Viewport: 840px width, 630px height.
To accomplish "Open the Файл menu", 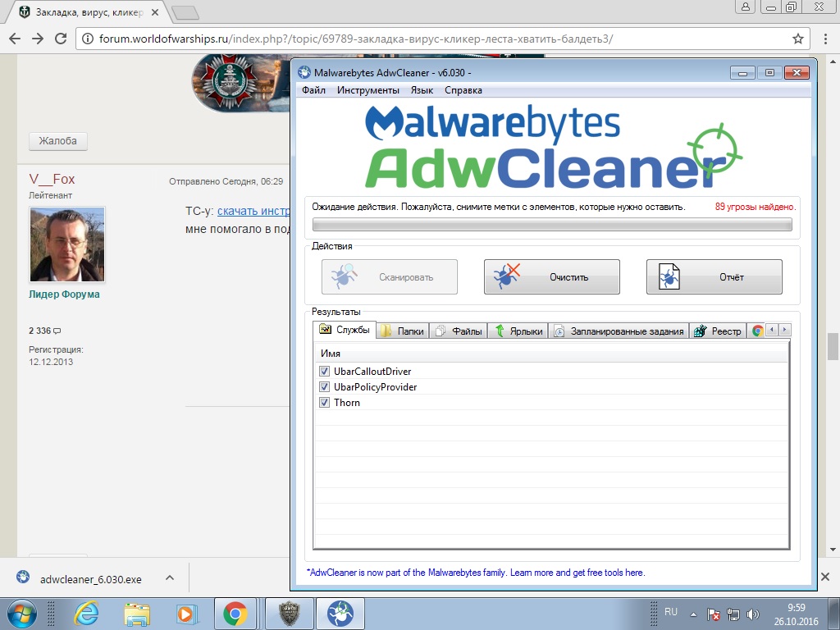I will pos(313,90).
